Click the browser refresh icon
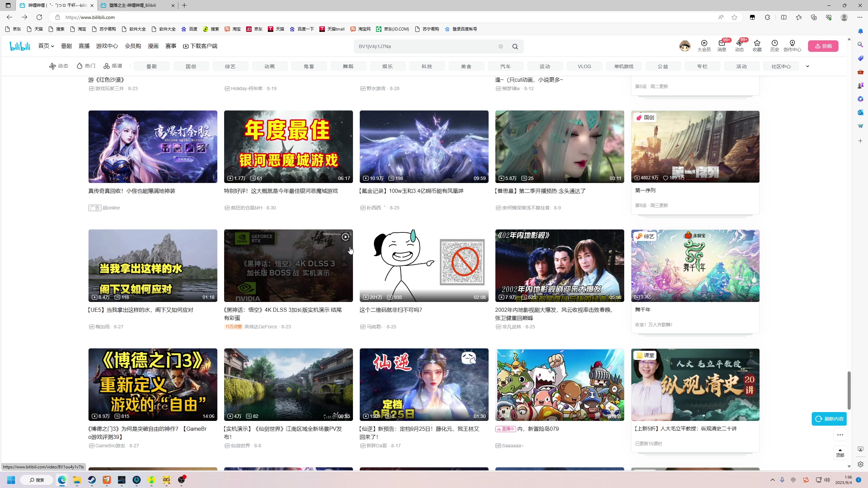This screenshot has height=488, width=868. tap(39, 17)
